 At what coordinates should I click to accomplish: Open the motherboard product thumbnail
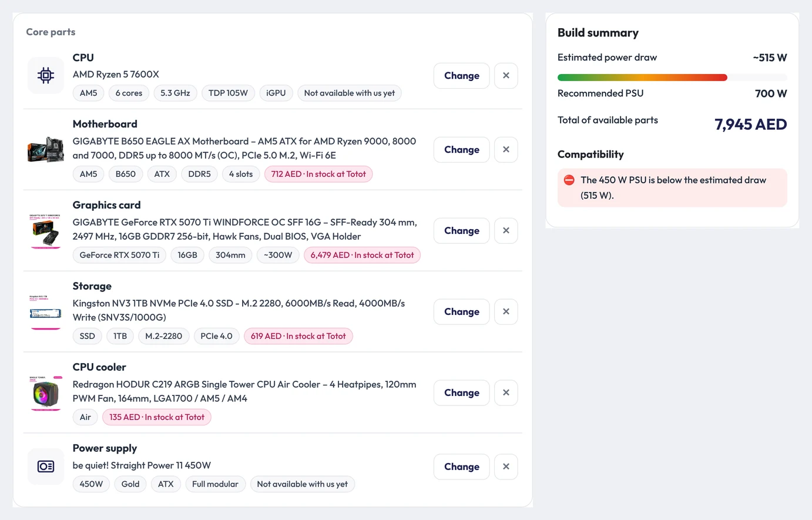tap(46, 150)
